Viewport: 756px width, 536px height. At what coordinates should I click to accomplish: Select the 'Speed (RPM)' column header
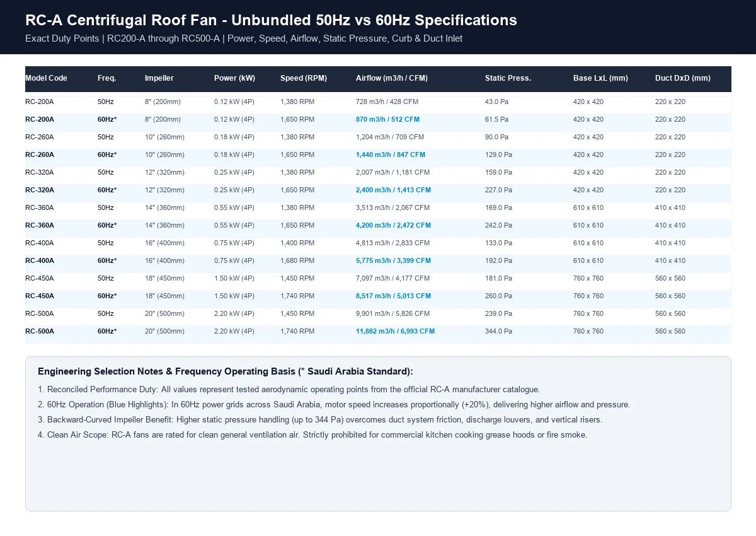(x=304, y=78)
